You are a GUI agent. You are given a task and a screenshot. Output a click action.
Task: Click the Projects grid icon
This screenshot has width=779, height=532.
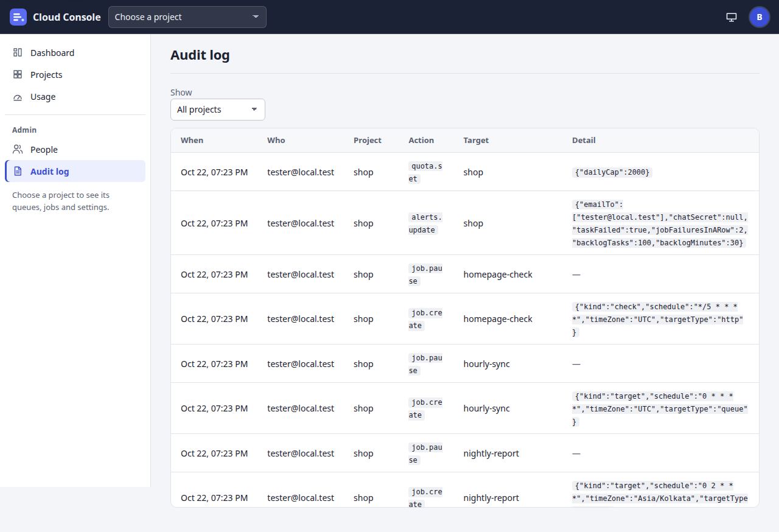pyautogui.click(x=18, y=75)
